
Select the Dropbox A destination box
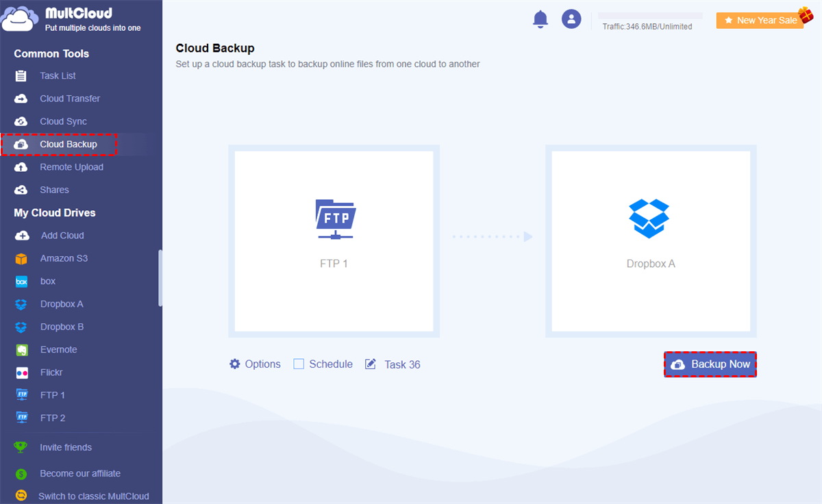point(651,241)
